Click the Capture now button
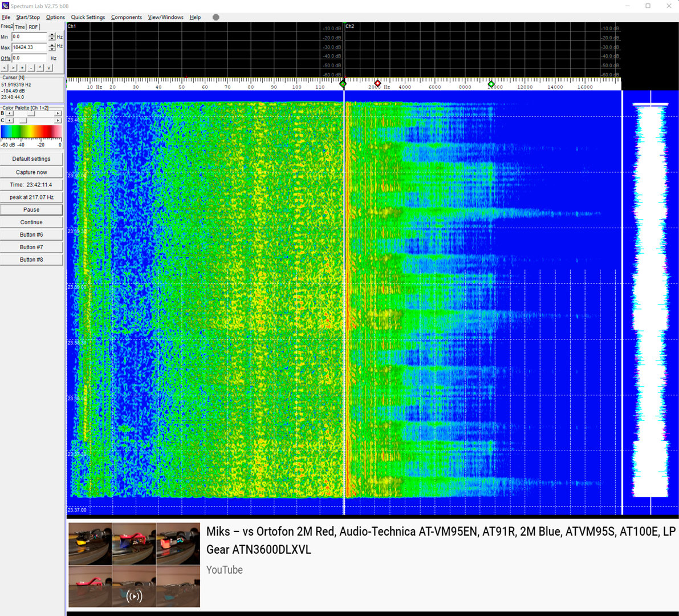679x616 pixels. [31, 172]
